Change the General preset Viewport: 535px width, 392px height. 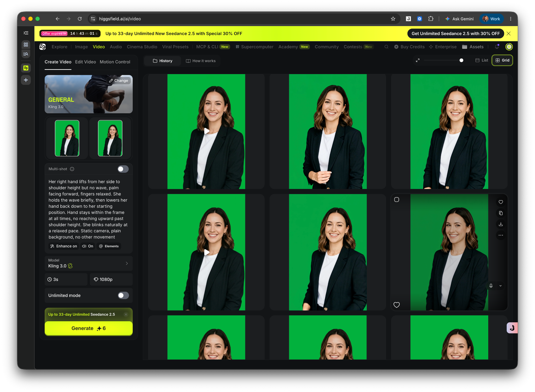(x=119, y=81)
